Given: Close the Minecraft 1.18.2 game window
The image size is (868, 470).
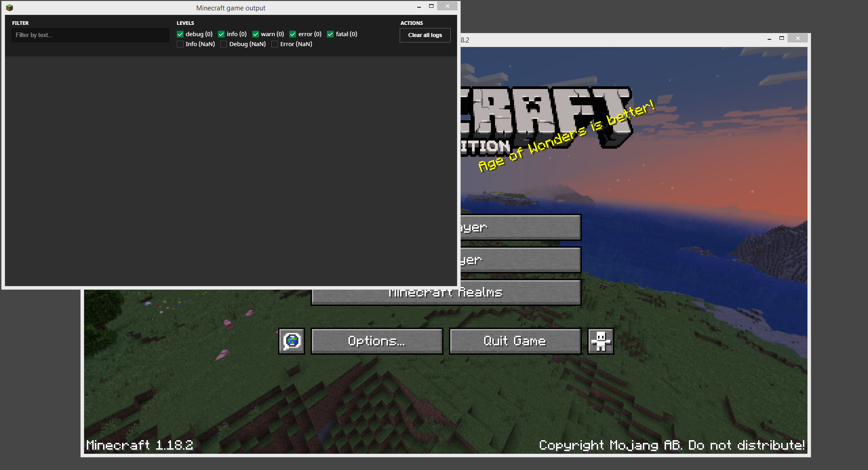Looking at the screenshot, I should (x=798, y=39).
